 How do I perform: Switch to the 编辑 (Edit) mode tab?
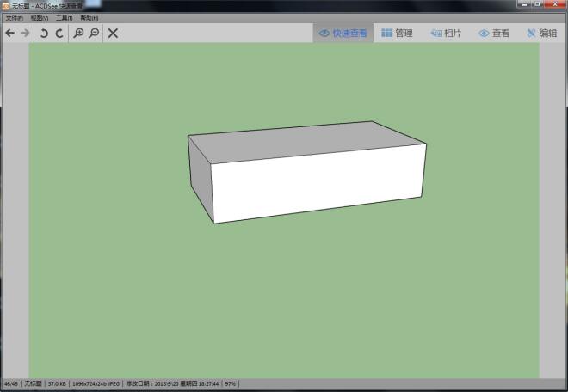point(541,34)
